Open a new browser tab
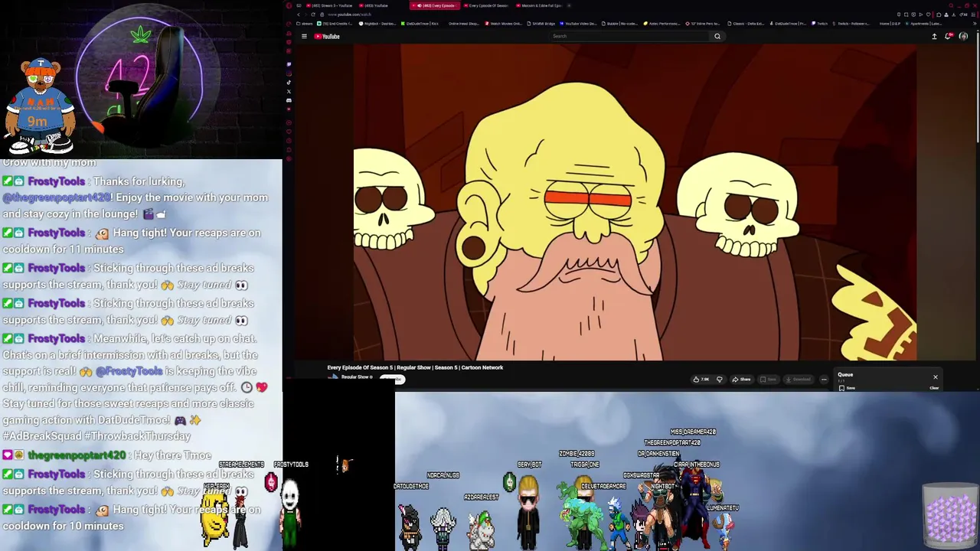Screen dimensions: 980x551 click(x=569, y=5)
